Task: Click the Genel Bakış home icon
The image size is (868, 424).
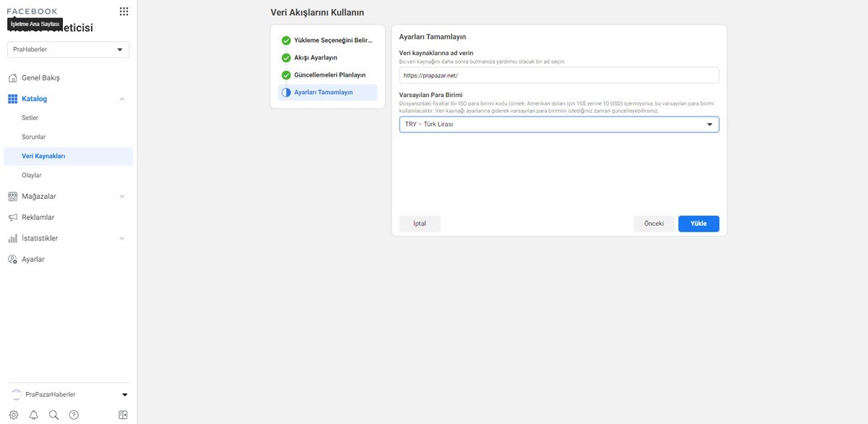Action: click(x=13, y=78)
